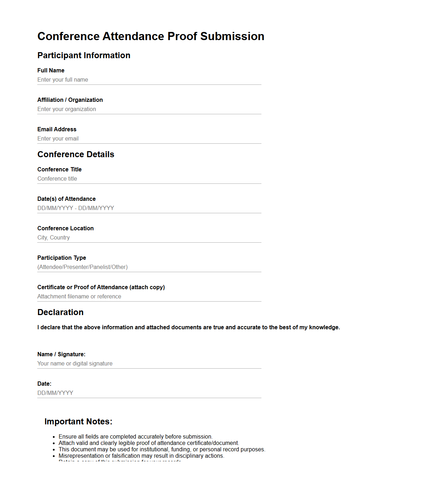The height and width of the screenshot is (501, 448).
Task: Click the 'Important Notes:' heading
Action: (x=78, y=422)
